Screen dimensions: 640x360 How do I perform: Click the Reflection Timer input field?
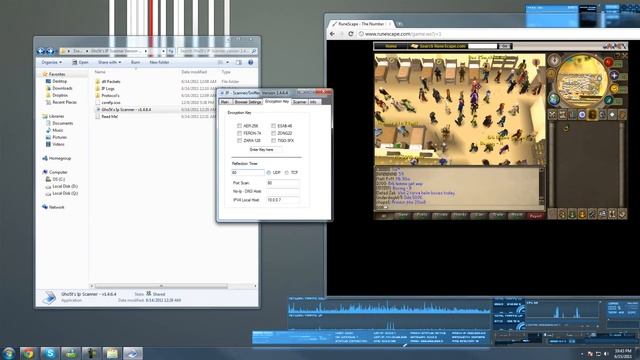coord(248,173)
